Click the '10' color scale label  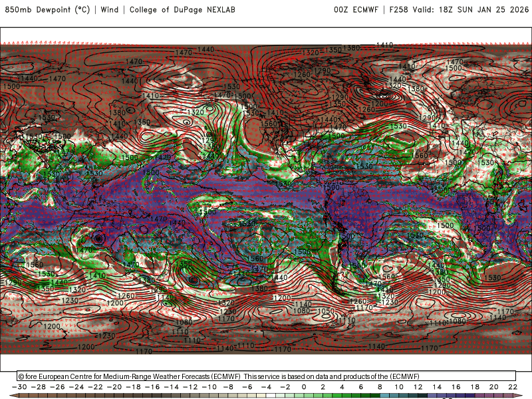pos(399,387)
